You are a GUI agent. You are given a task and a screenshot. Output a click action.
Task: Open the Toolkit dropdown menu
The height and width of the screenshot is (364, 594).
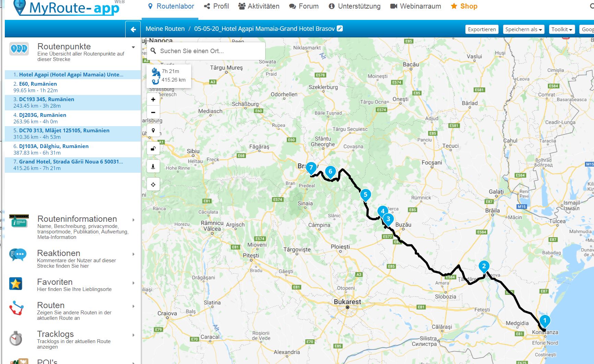(561, 29)
